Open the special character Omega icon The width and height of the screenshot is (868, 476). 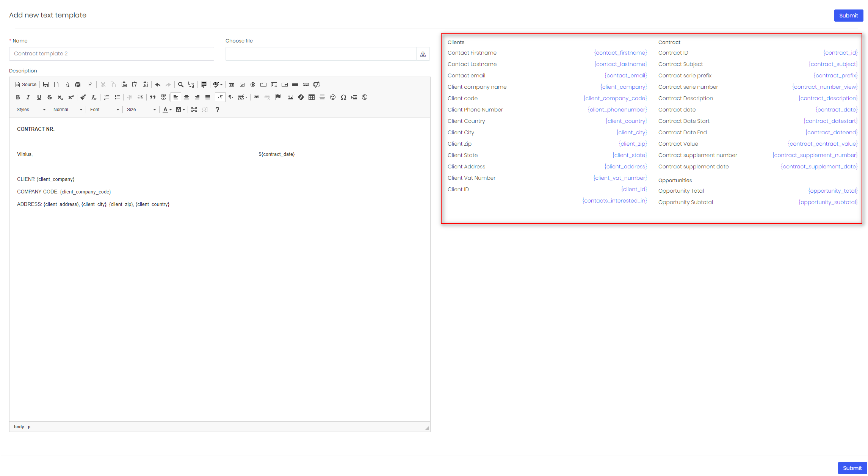click(x=343, y=97)
